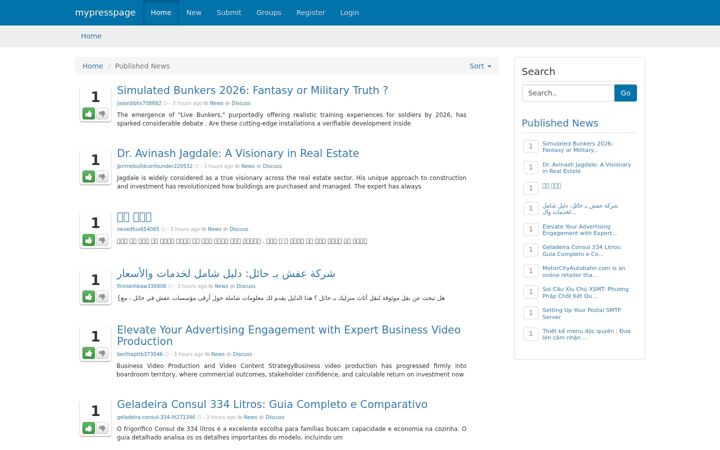The image size is (720, 450).
Task: Click Home in the gray sub-header bar
Action: 91,36
